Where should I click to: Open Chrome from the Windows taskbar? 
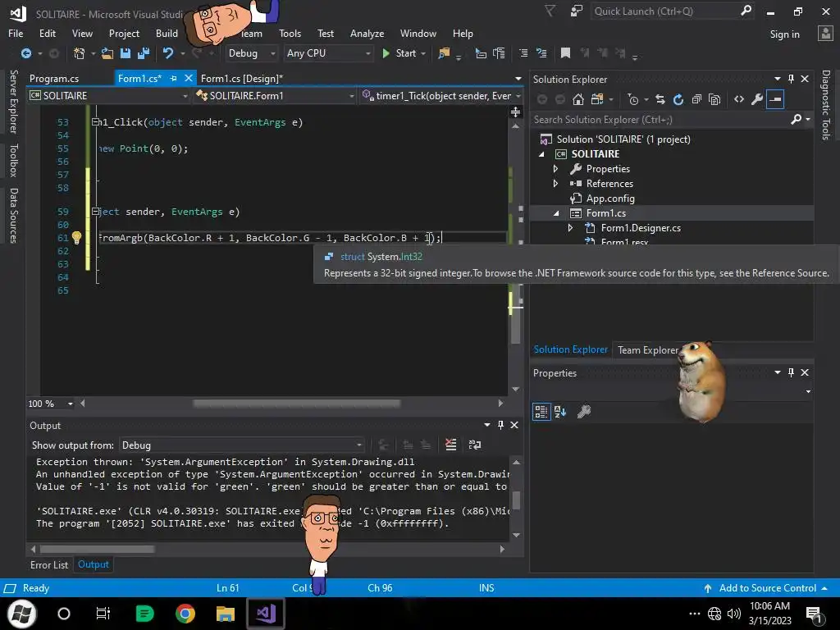tap(185, 614)
